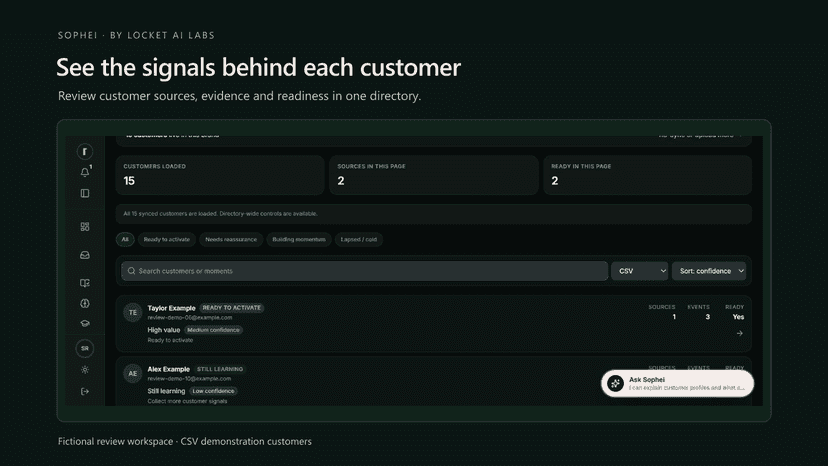Open the Sort: confidence dropdown

[x=709, y=271]
